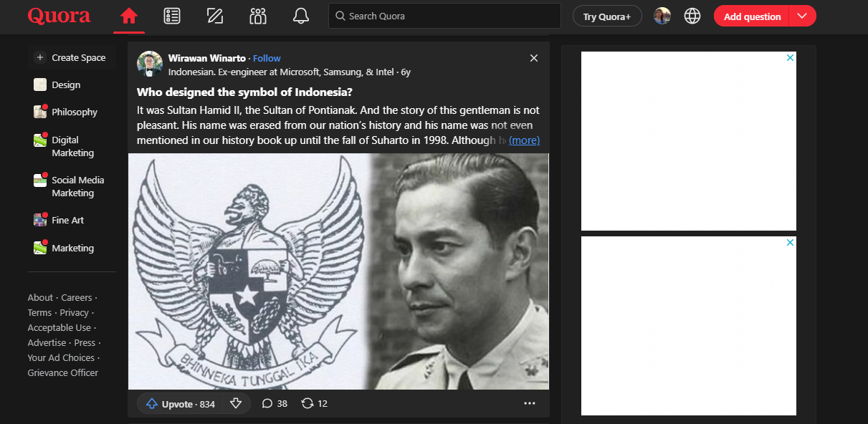Open the language globe icon
868x424 pixels.
point(692,16)
